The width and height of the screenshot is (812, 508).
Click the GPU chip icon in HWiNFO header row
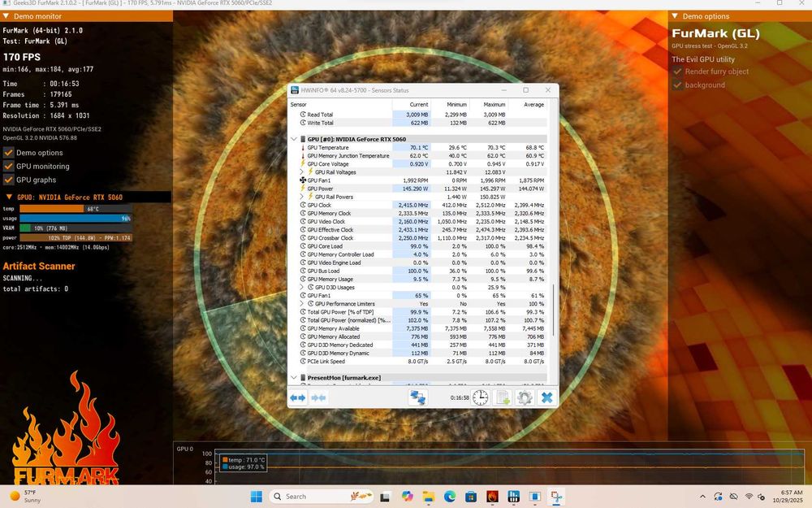[x=303, y=139]
